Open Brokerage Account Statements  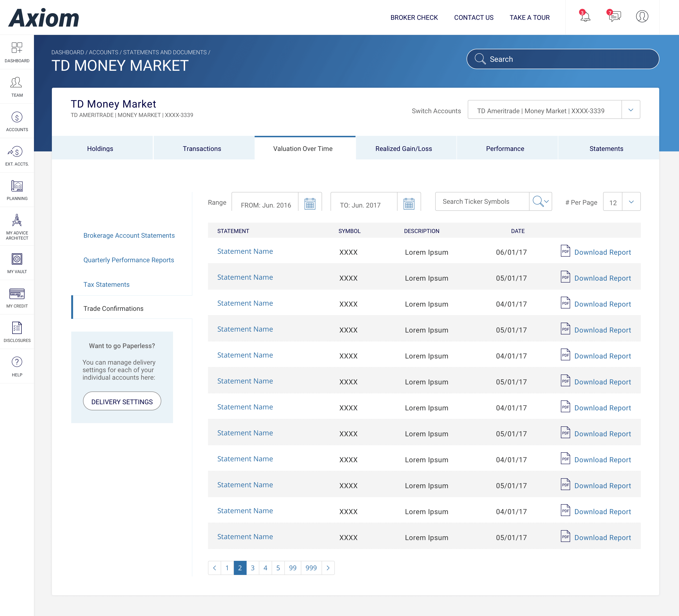pyautogui.click(x=129, y=235)
